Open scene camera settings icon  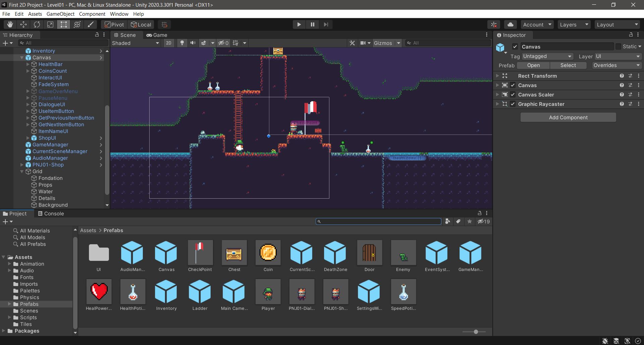click(363, 43)
